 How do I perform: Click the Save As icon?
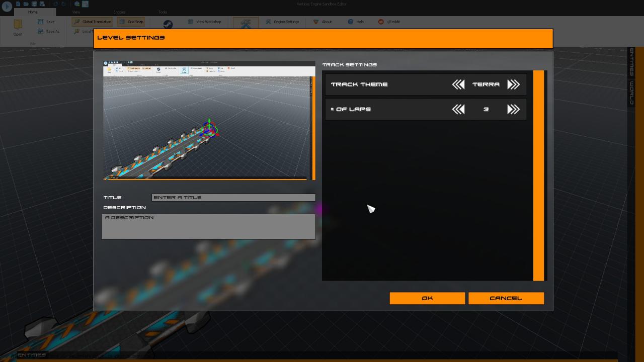pos(41,32)
